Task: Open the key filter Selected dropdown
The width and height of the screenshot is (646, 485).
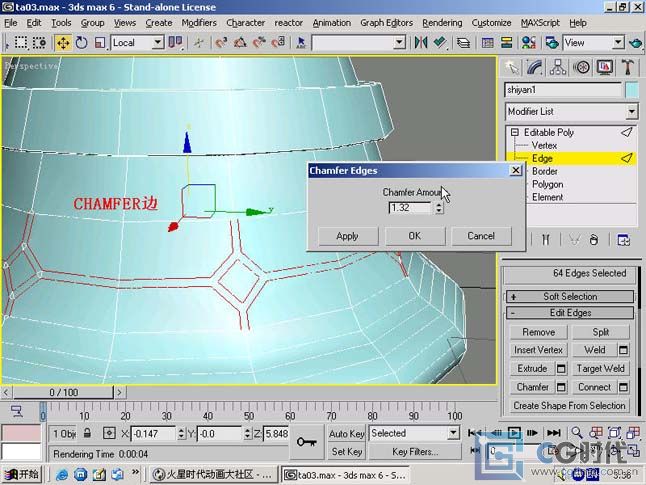Action: pyautogui.click(x=453, y=433)
